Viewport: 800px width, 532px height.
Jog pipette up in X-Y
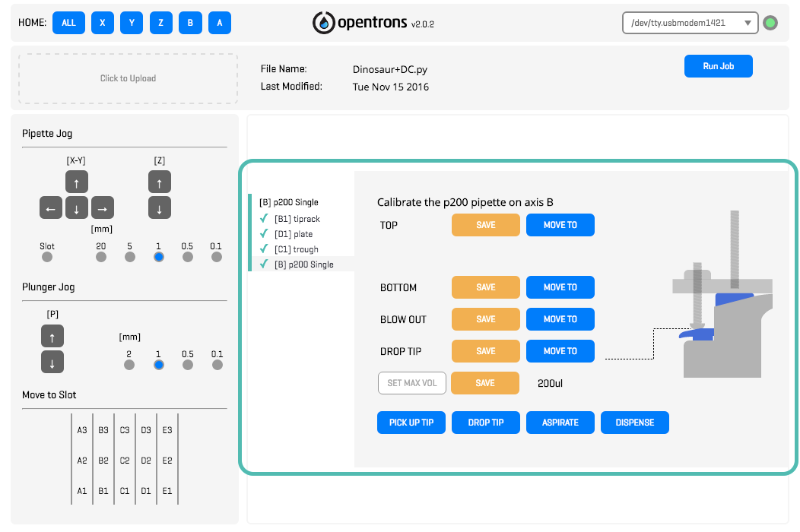pos(76,182)
